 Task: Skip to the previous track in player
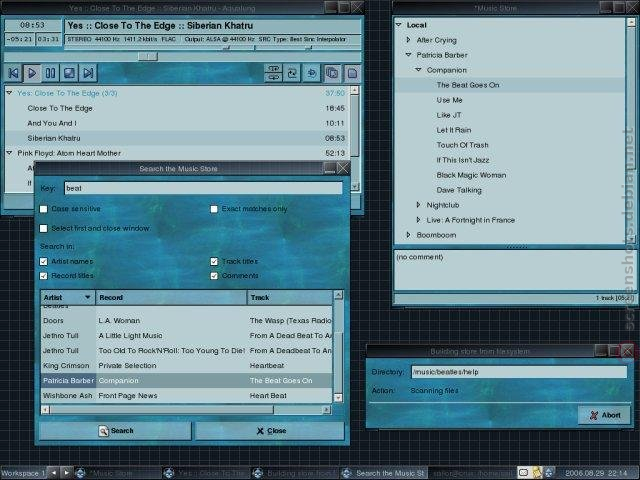tap(13, 73)
